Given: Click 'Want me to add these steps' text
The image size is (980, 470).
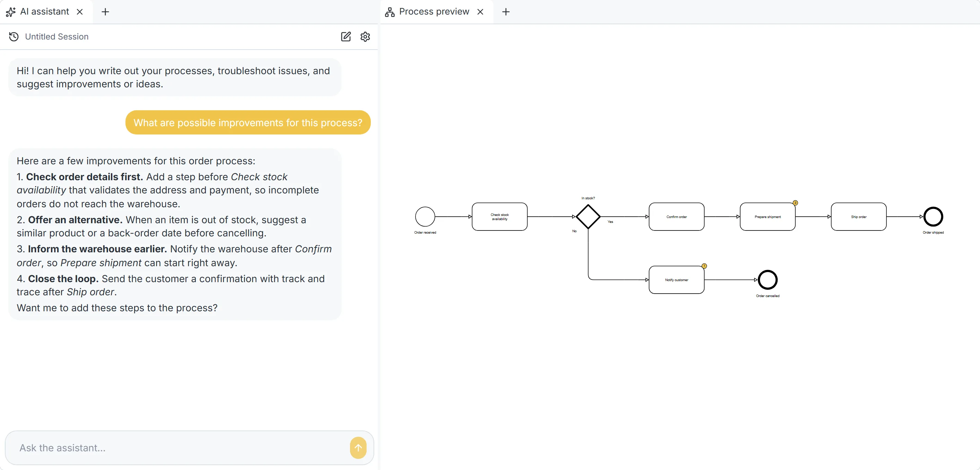Looking at the screenshot, I should [117, 307].
